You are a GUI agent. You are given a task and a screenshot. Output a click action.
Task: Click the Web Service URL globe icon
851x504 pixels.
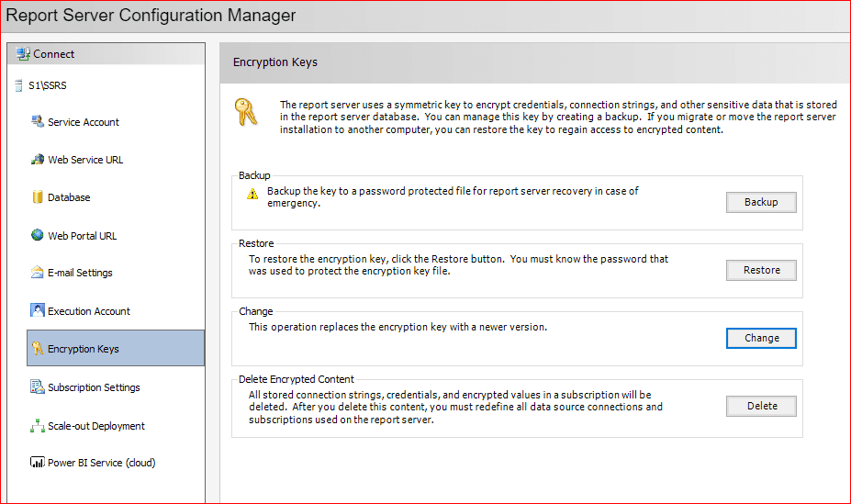point(38,159)
